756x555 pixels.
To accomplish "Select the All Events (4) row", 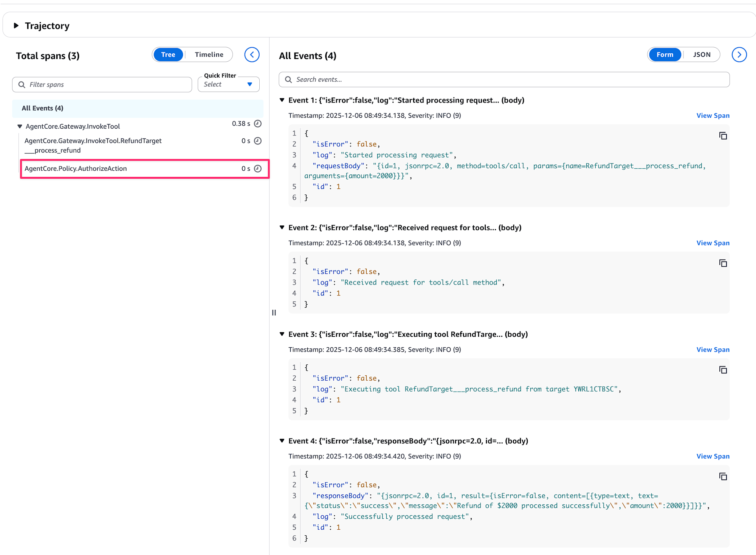I will (42, 108).
